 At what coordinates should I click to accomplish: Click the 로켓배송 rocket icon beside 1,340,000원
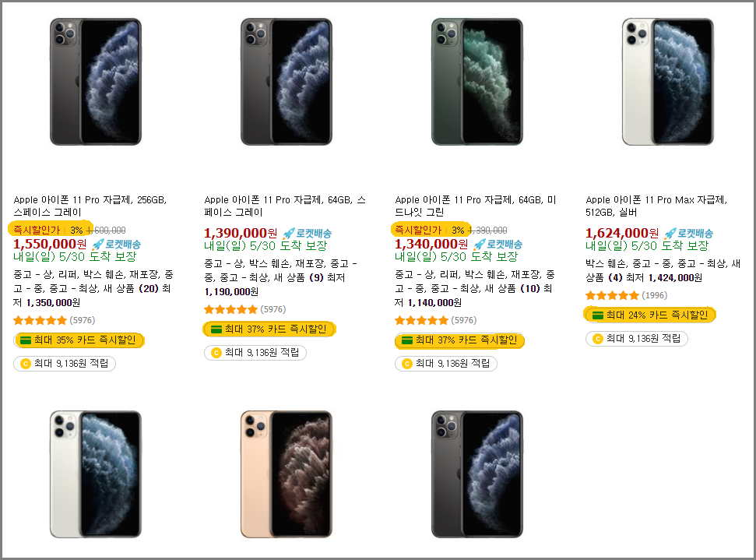tap(480, 245)
